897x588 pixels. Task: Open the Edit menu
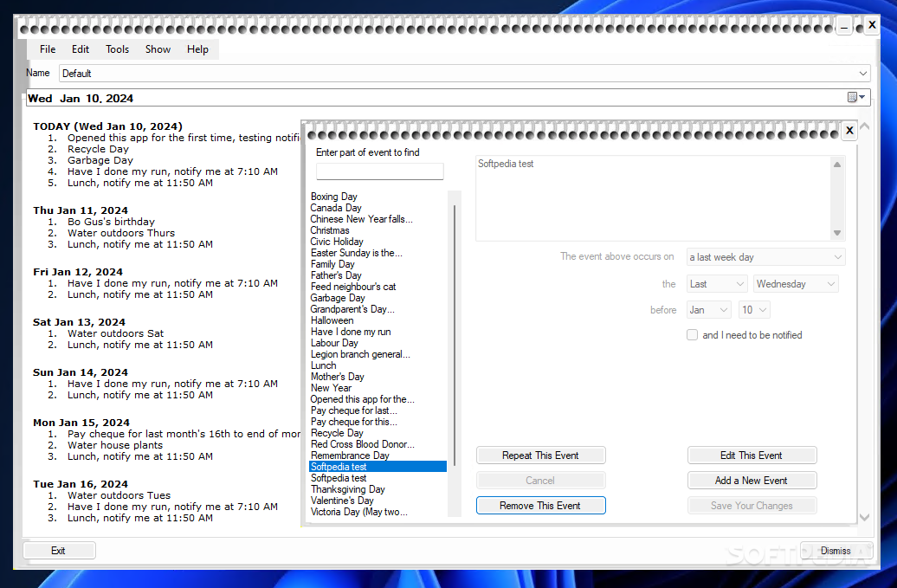click(x=80, y=49)
